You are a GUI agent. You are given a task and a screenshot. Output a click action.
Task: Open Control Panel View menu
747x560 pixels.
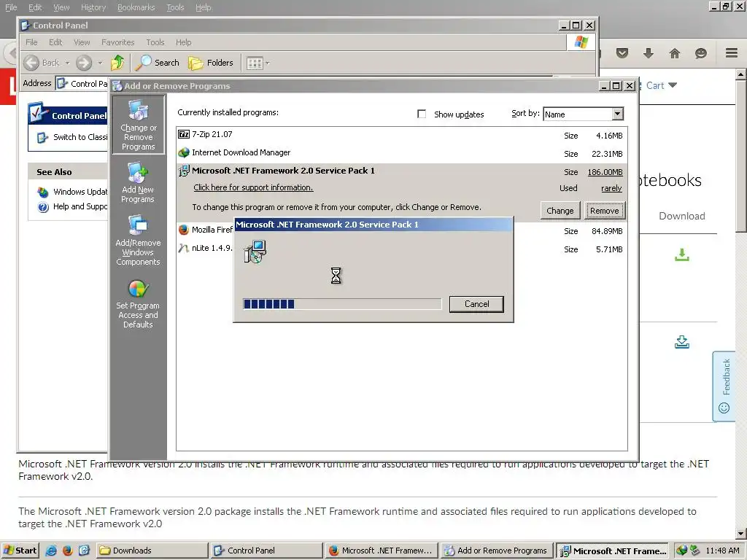[82, 42]
